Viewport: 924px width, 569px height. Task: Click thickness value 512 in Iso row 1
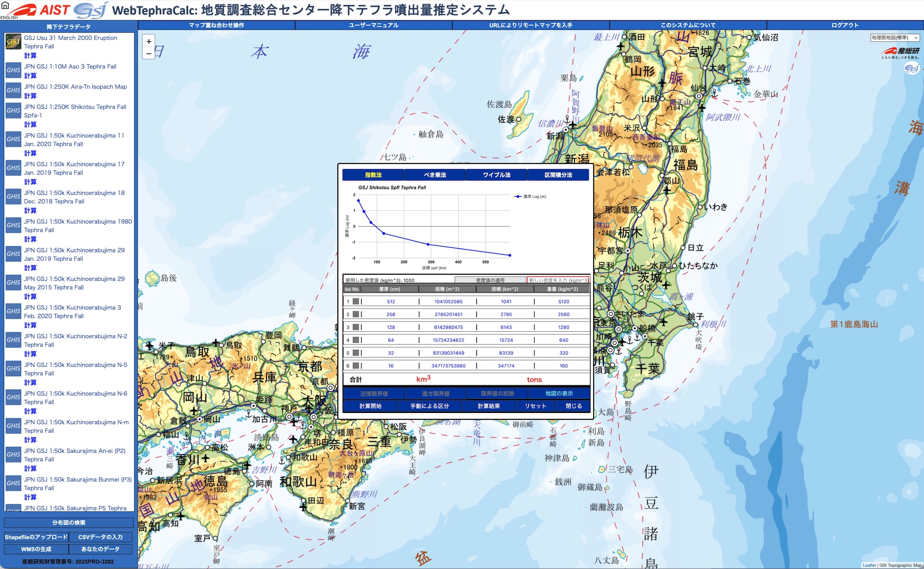click(x=391, y=302)
